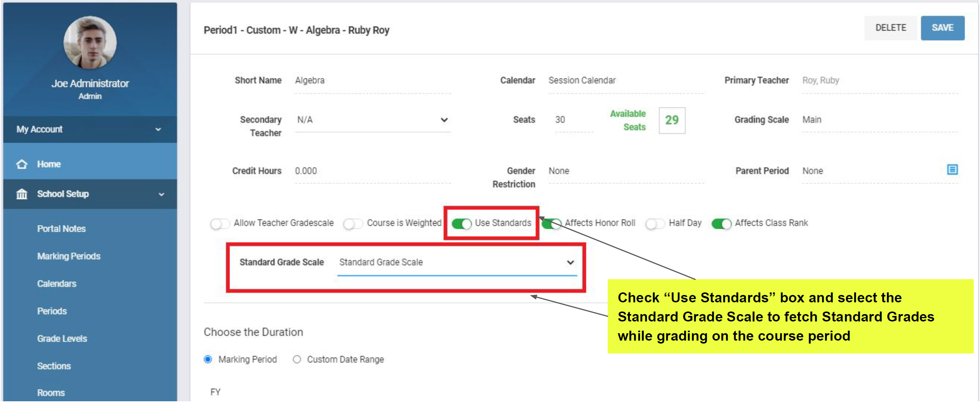Click the Home house icon
This screenshot has width=980, height=409.
pos(22,164)
